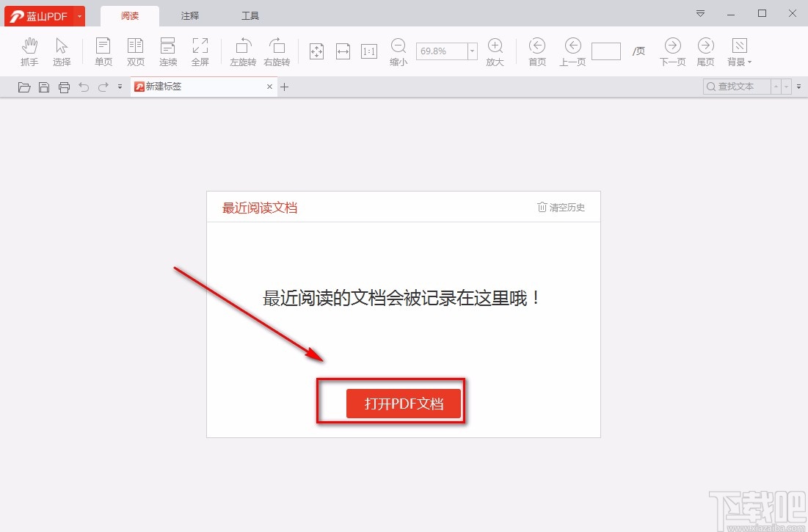Zoom in using the 放大 tool
The height and width of the screenshot is (532, 808).
495,51
